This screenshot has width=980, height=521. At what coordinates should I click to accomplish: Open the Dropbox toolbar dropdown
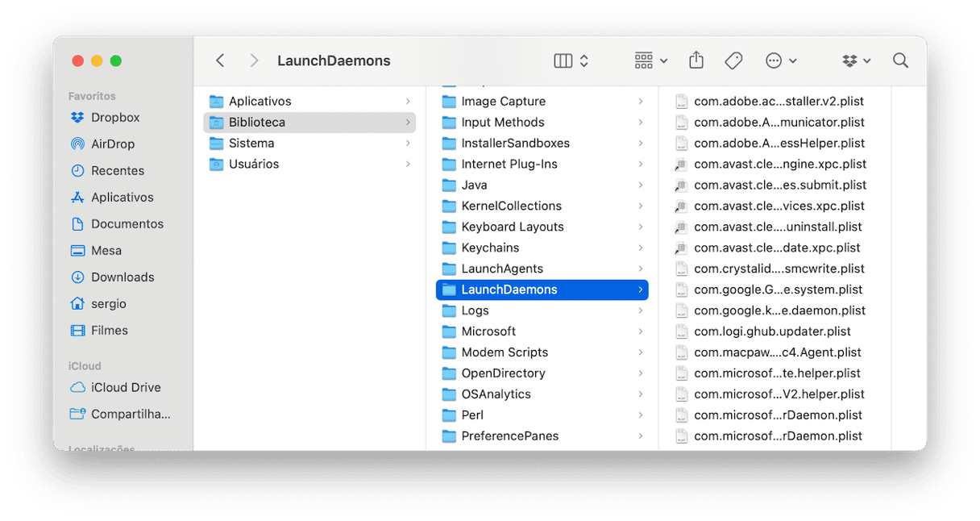click(856, 60)
